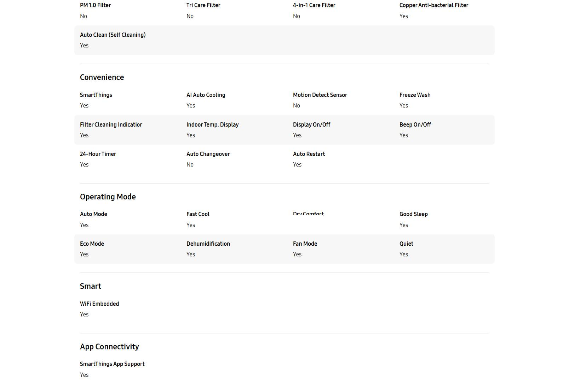Select the Fast Cool label
The height and width of the screenshot is (392, 569).
[198, 214]
